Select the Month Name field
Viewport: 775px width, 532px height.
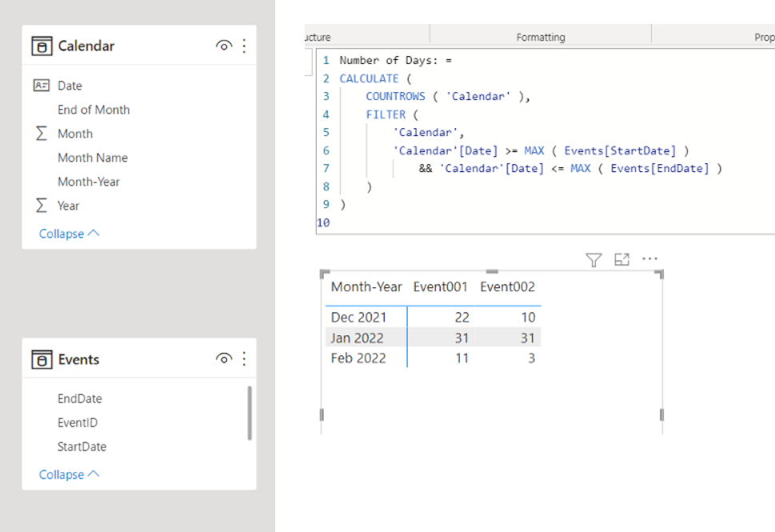click(x=93, y=158)
